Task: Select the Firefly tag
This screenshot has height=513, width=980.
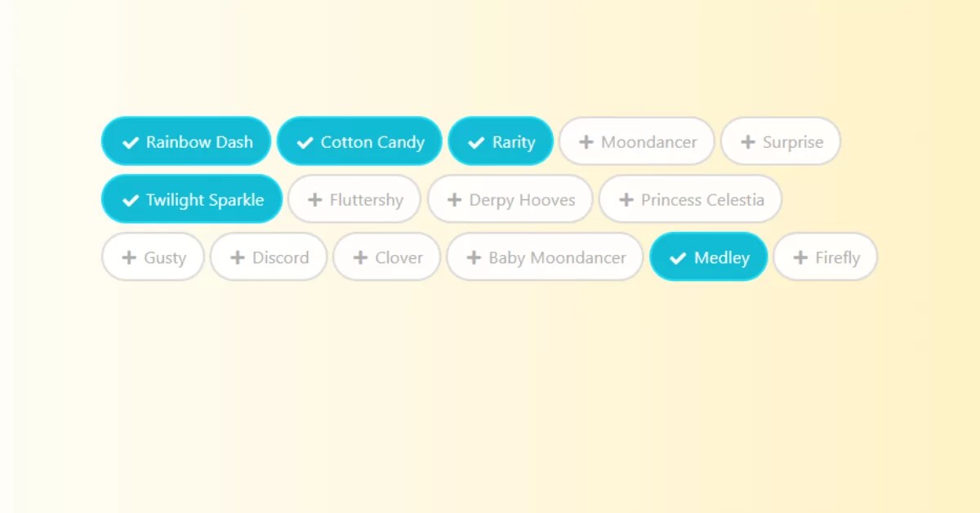Action: [826, 256]
